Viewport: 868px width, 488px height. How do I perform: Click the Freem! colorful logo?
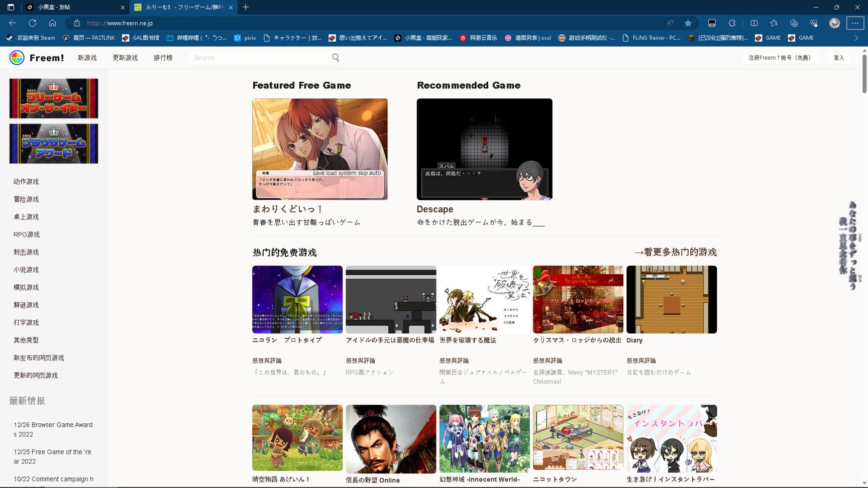point(17,58)
